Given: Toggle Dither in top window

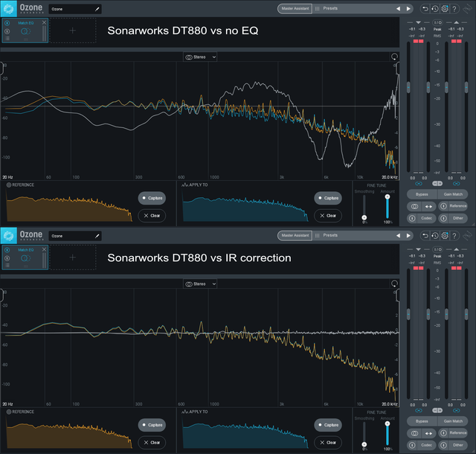Looking at the screenshot, I should pos(453,218).
